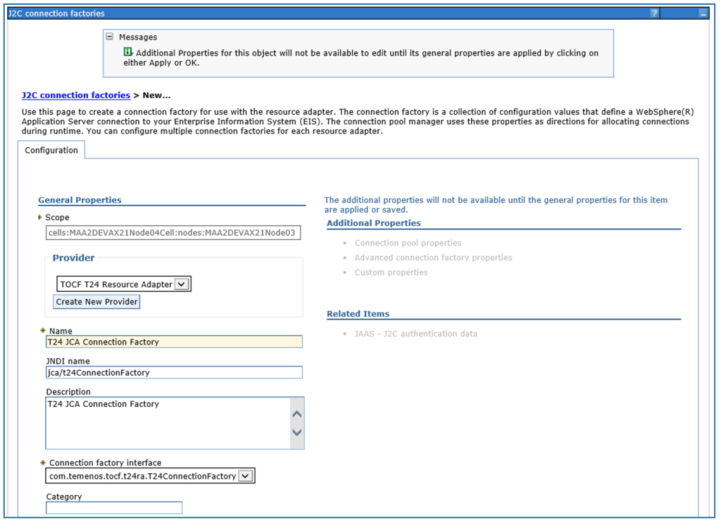
Task: Open the TOCF T24 Resource Adapter dropdown
Action: (181, 284)
